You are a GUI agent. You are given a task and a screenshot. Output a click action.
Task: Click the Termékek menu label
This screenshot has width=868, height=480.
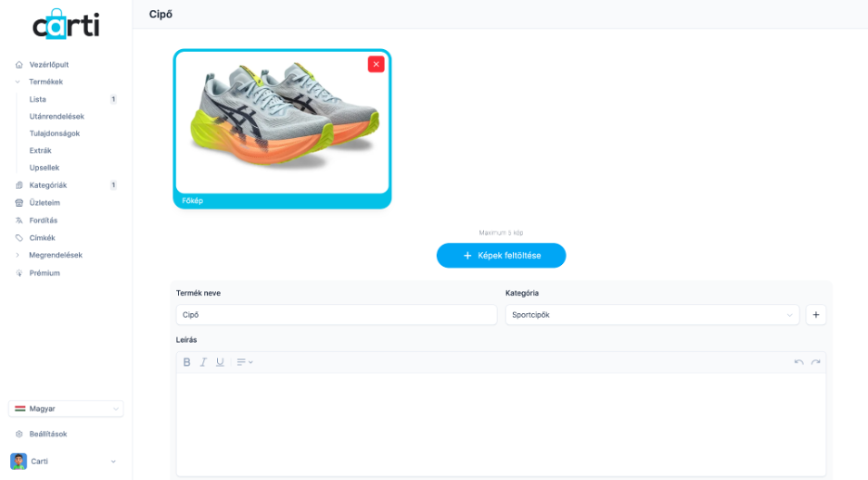point(46,82)
